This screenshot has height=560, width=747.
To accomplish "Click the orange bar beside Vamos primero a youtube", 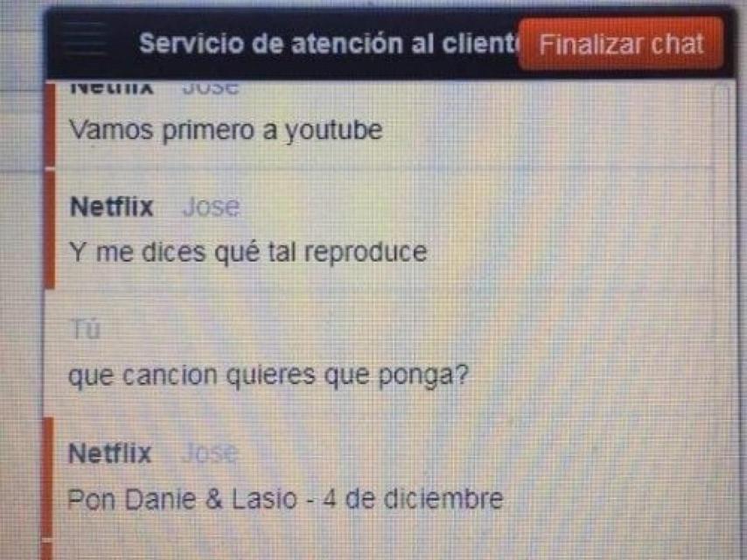I will 50,124.
